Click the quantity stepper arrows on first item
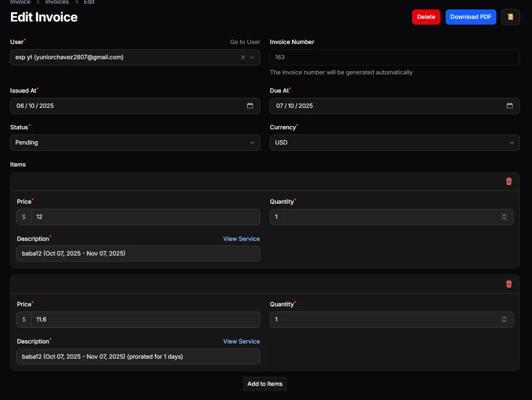Viewport: 532px width, 400px height. coord(504,217)
